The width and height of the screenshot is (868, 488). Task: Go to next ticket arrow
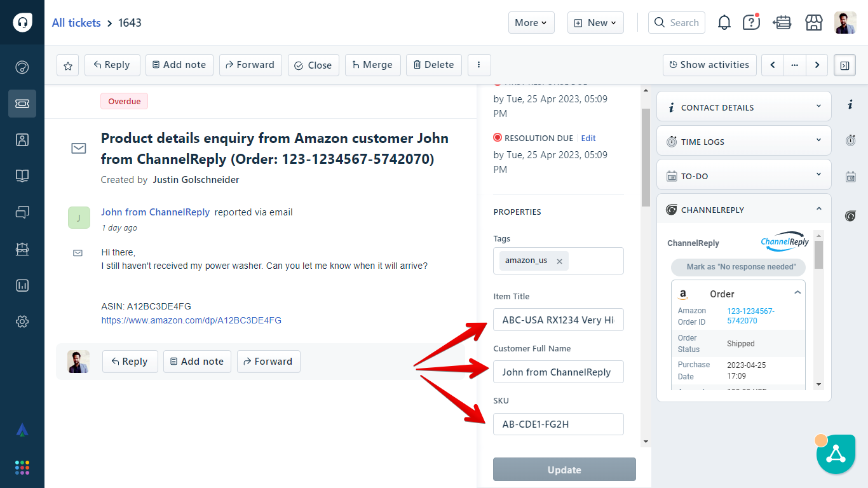(x=817, y=65)
